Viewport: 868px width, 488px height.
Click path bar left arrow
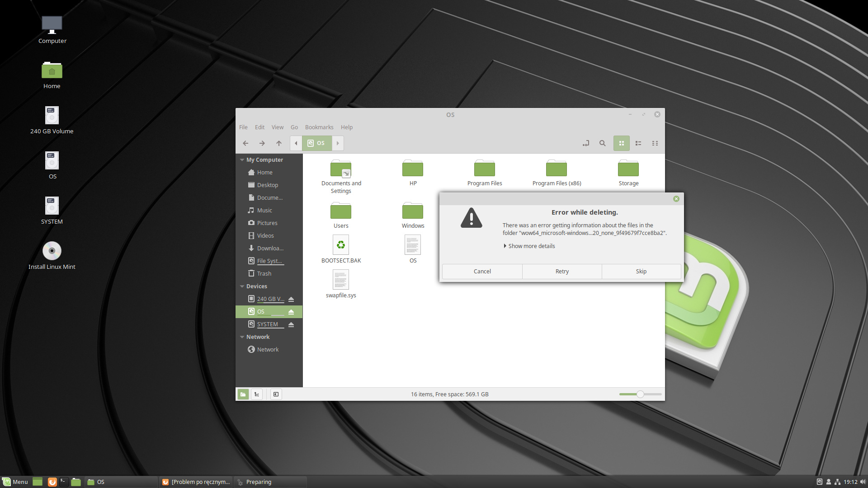[x=296, y=143]
